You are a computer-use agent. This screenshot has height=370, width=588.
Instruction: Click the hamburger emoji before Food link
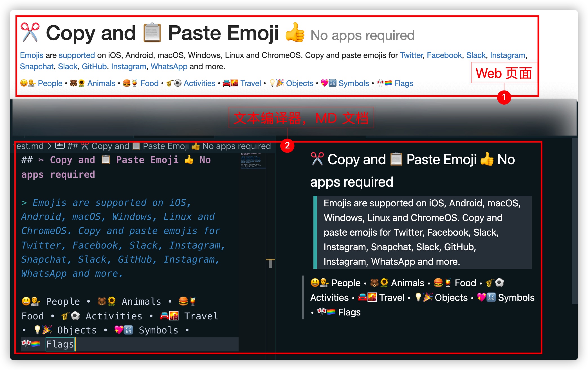point(127,83)
